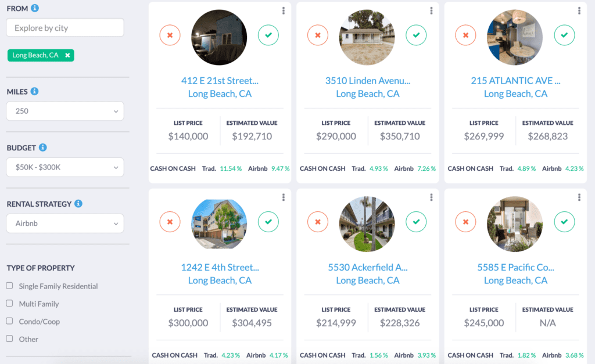This screenshot has width=595, height=364.
Task: Reject the 412 E 21st Street property
Action: pos(170,35)
